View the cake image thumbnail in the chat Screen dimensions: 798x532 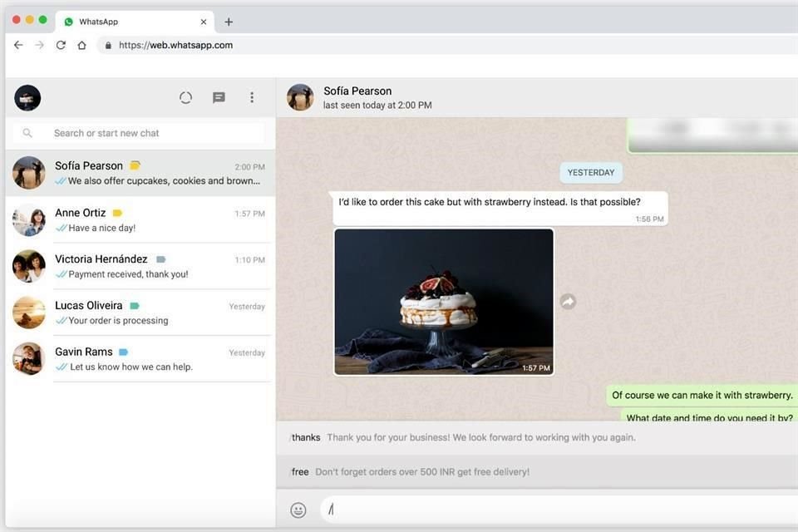click(x=443, y=301)
